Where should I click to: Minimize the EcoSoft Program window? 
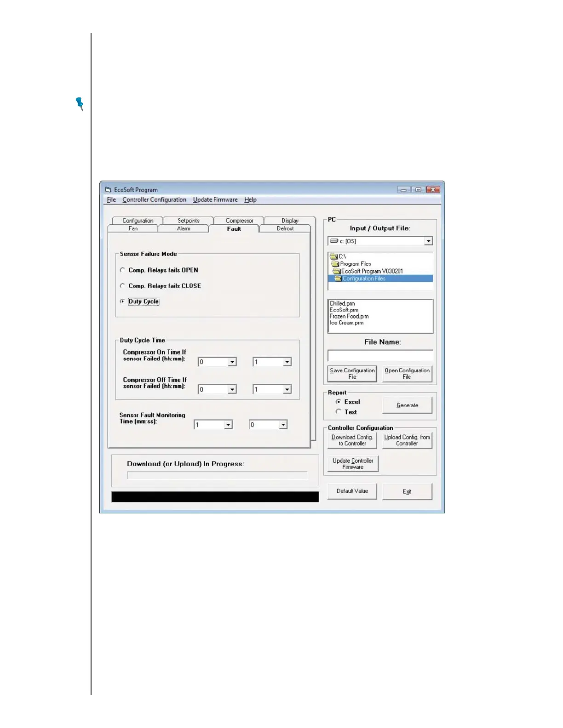click(x=403, y=190)
